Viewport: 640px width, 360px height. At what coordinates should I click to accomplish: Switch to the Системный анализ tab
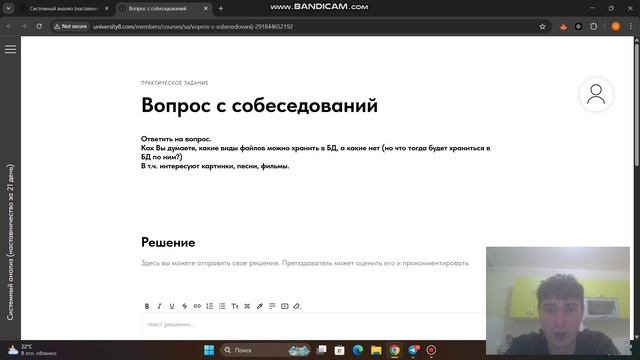(63, 9)
